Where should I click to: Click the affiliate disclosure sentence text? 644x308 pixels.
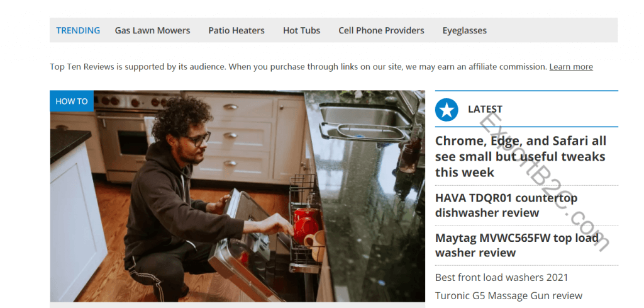click(299, 67)
